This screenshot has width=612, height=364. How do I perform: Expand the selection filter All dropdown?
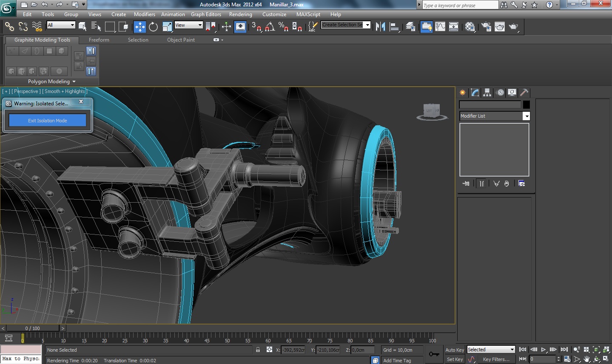click(72, 25)
